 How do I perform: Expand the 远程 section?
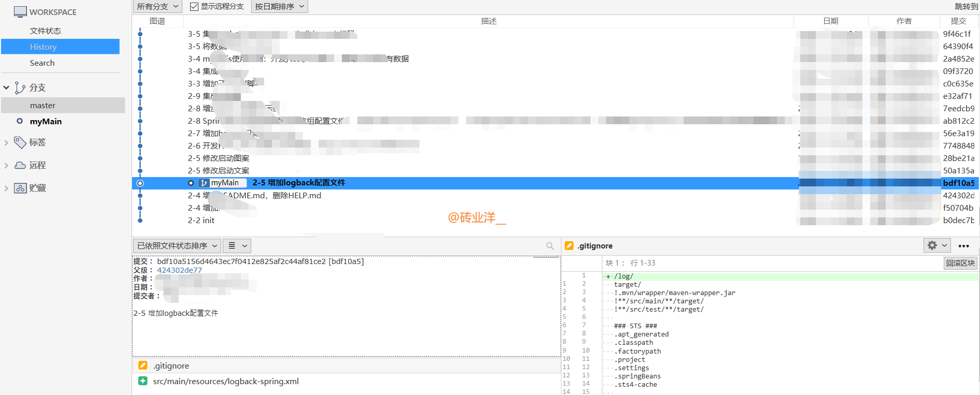(x=6, y=165)
